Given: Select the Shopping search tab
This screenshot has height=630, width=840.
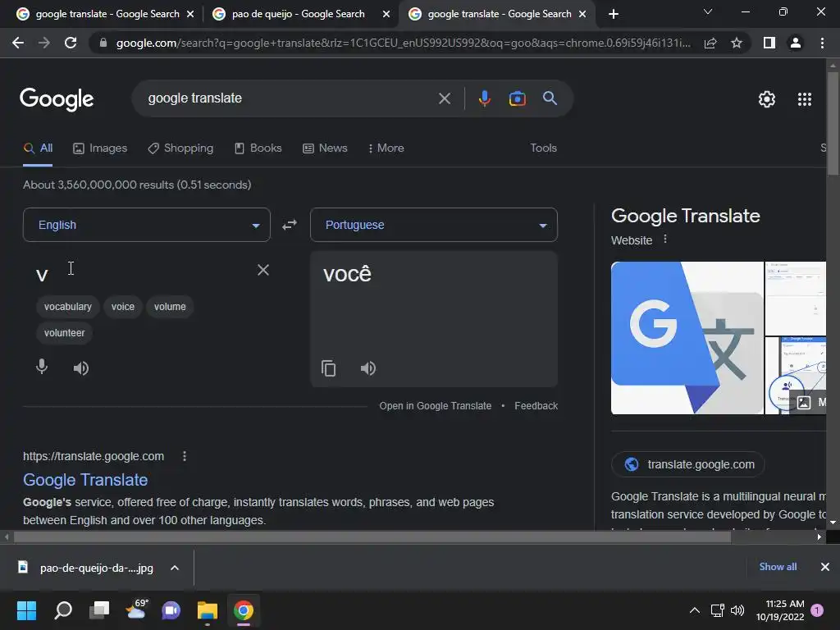Looking at the screenshot, I should coord(180,148).
